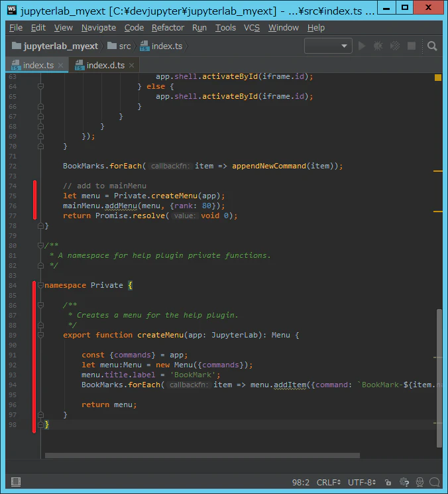The width and height of the screenshot is (448, 494).
Task: Click the src breadcrumb folder
Action: pos(119,46)
